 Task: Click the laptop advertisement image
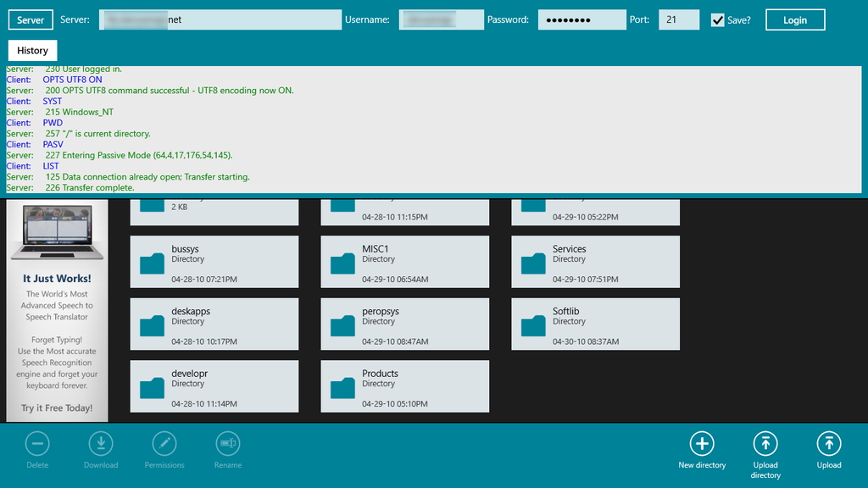click(57, 232)
